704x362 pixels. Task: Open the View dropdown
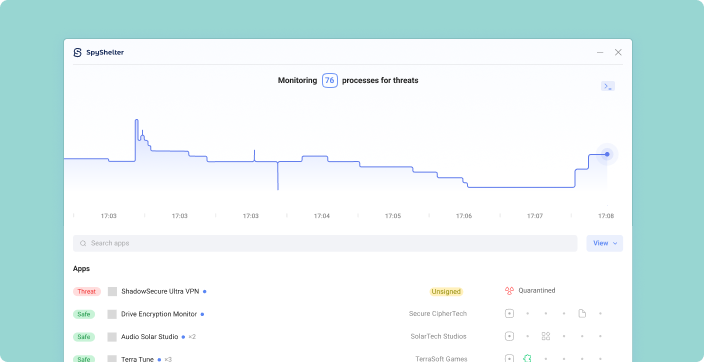coord(605,243)
